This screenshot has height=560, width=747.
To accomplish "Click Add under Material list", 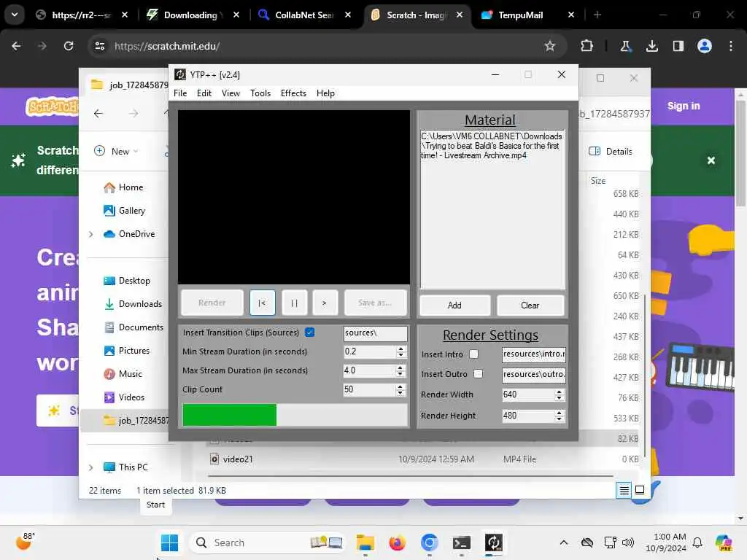I will (x=454, y=306).
